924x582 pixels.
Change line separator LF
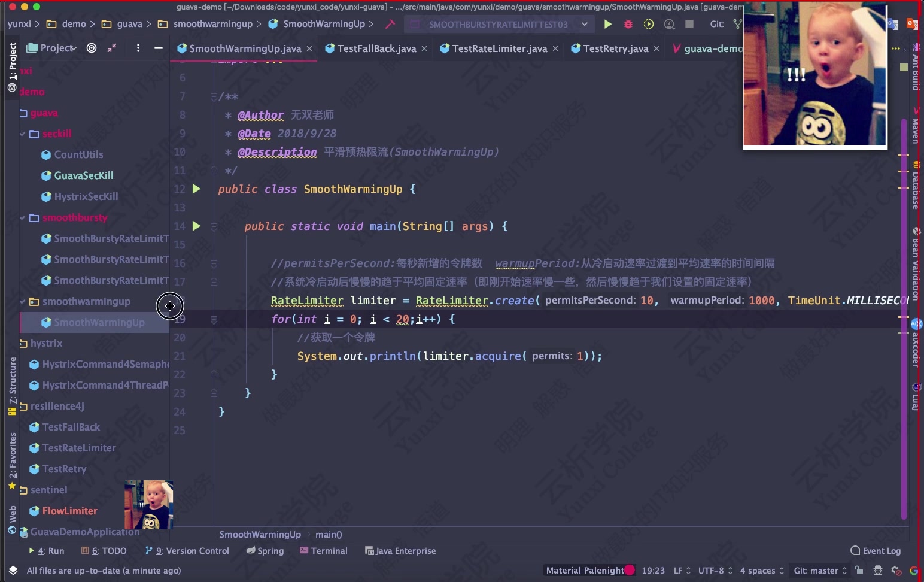682,570
